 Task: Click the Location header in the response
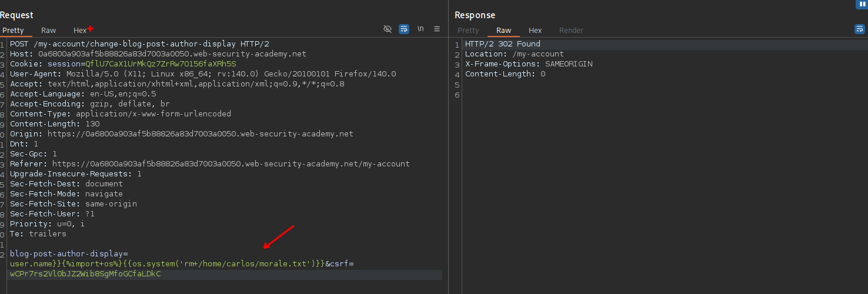(x=514, y=54)
